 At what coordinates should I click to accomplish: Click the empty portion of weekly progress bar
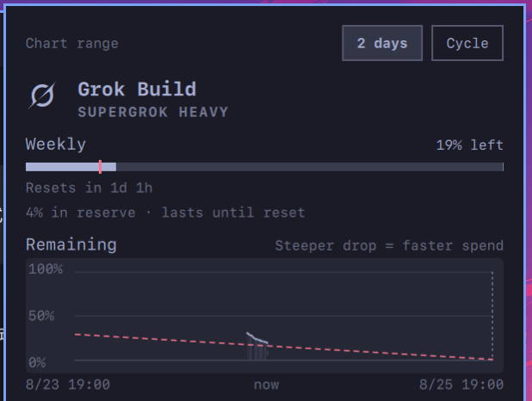310,167
